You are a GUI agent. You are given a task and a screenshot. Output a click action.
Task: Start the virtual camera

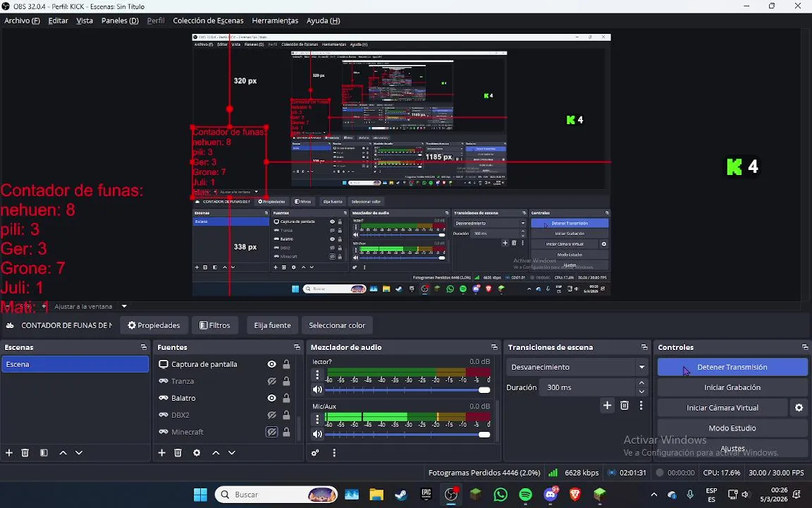(722, 408)
